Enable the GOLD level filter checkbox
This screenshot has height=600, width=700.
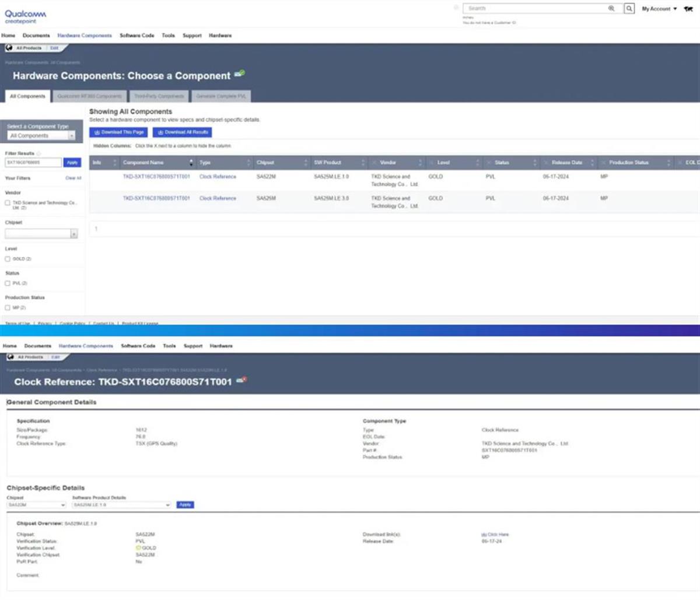click(x=8, y=259)
